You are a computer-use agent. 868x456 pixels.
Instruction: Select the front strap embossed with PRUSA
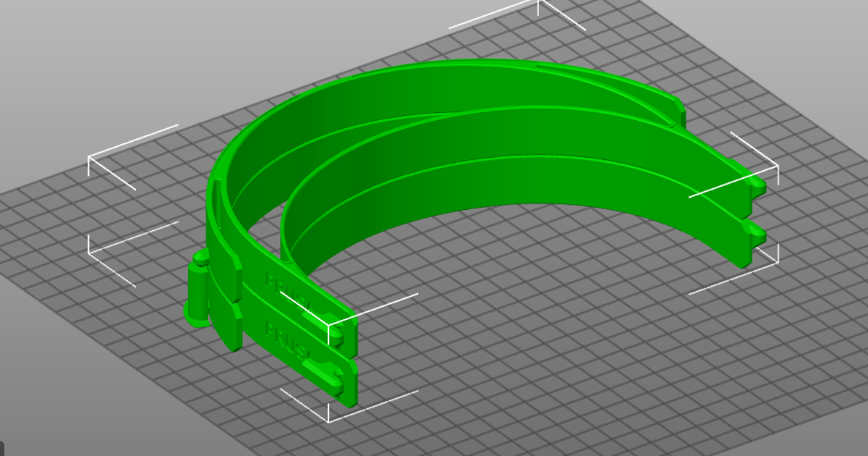point(289,290)
